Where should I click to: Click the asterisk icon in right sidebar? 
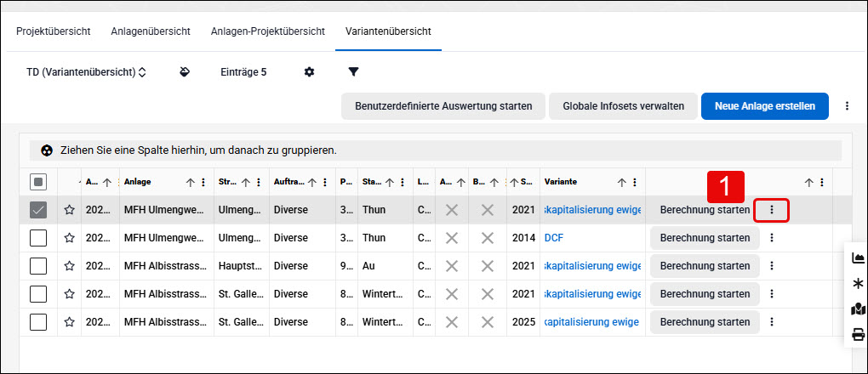click(x=858, y=284)
